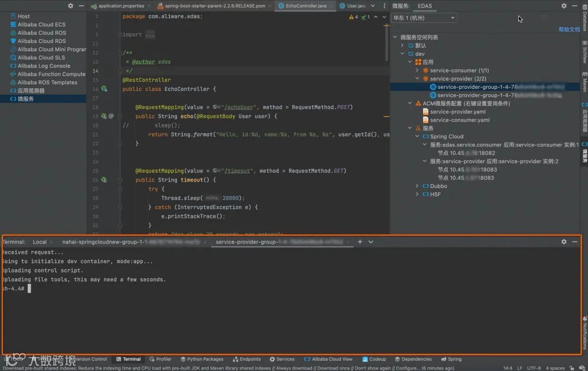
Task: Click gutter icon on echo method line
Action: [104, 116]
